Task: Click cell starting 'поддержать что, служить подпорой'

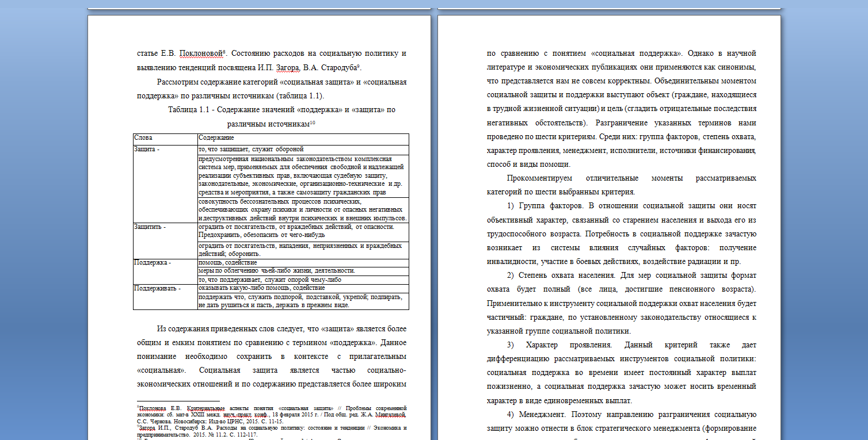Action: 303,301
